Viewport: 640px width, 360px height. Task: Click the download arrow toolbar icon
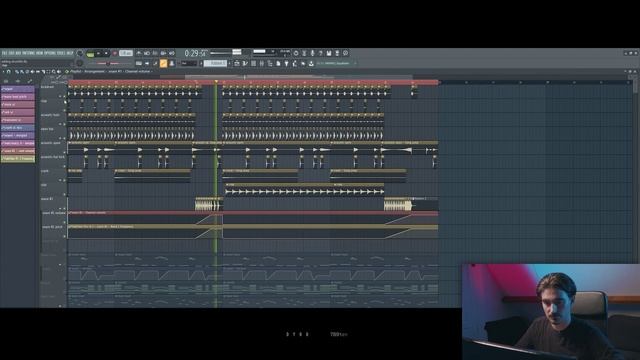tap(311, 63)
